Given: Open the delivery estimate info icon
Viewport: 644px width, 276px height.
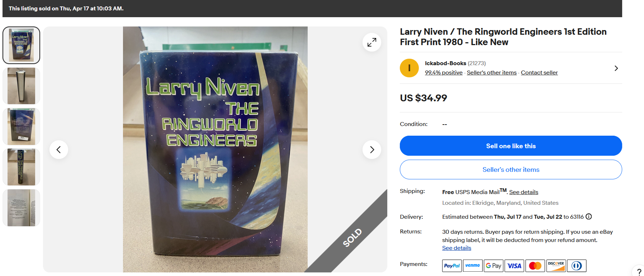Looking at the screenshot, I should pyautogui.click(x=588, y=217).
